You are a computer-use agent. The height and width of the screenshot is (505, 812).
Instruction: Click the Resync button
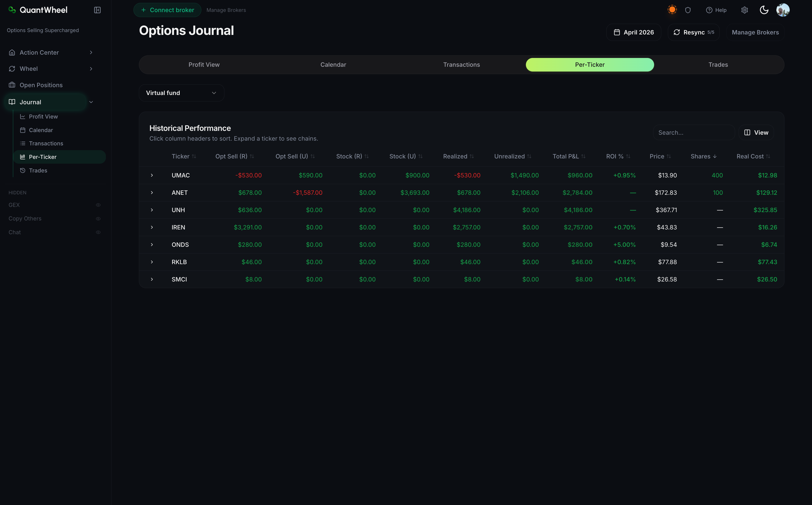pos(694,32)
